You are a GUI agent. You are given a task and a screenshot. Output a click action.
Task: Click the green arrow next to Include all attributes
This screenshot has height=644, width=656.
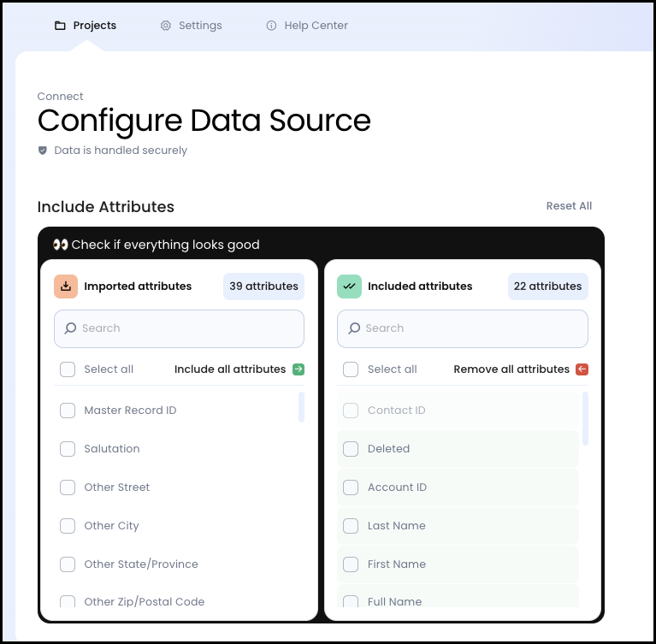(298, 369)
